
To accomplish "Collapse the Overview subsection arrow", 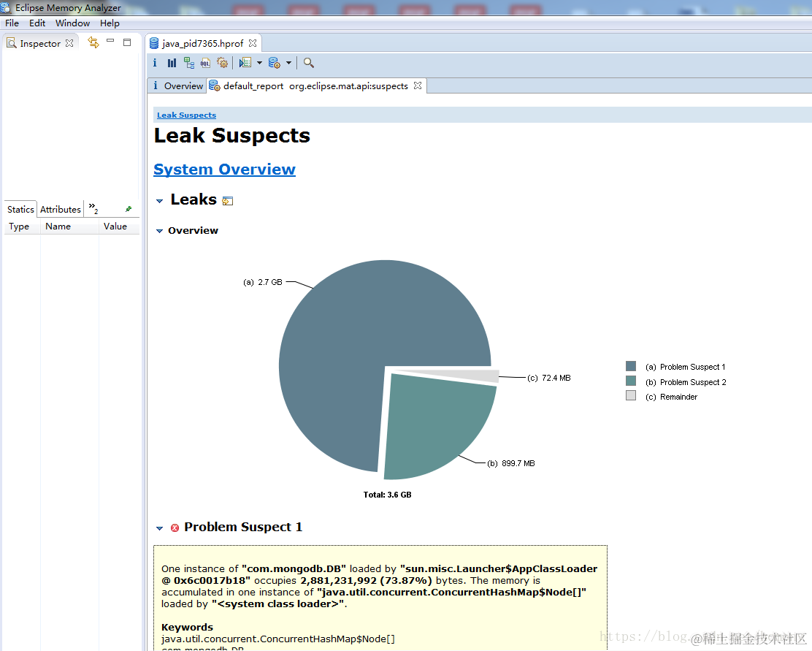I will [159, 231].
